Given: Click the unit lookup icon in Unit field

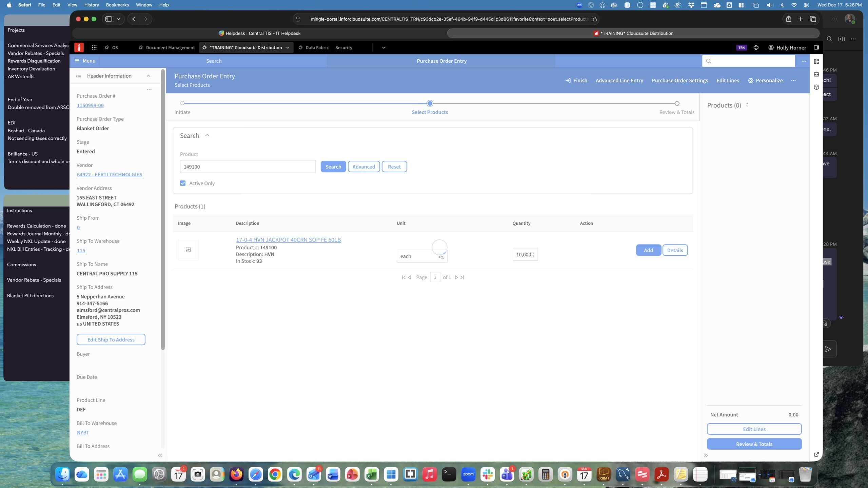Looking at the screenshot, I should click(x=441, y=257).
